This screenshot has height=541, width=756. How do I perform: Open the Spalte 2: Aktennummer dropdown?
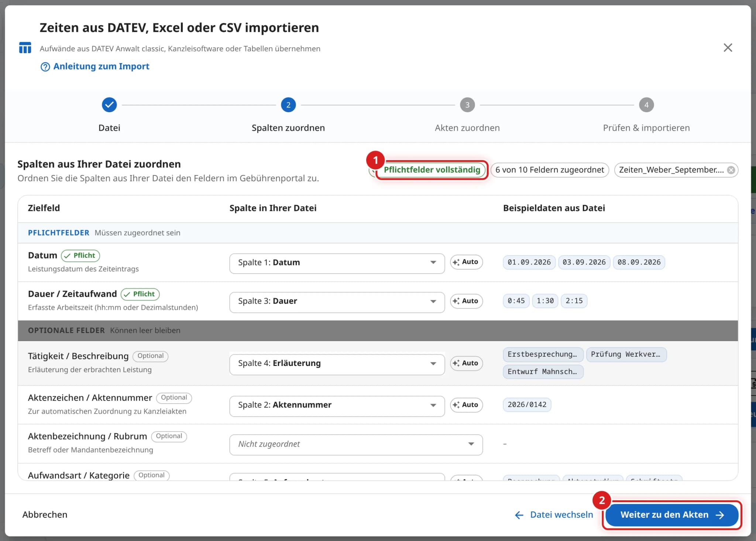click(337, 406)
